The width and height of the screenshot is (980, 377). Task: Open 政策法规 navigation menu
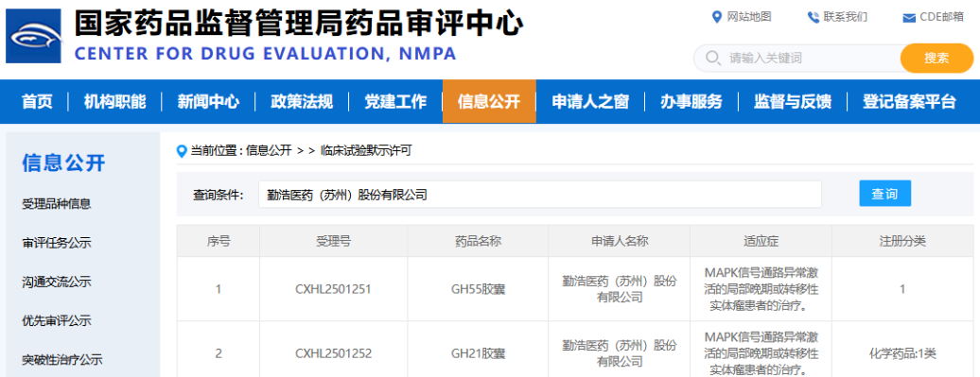click(302, 102)
